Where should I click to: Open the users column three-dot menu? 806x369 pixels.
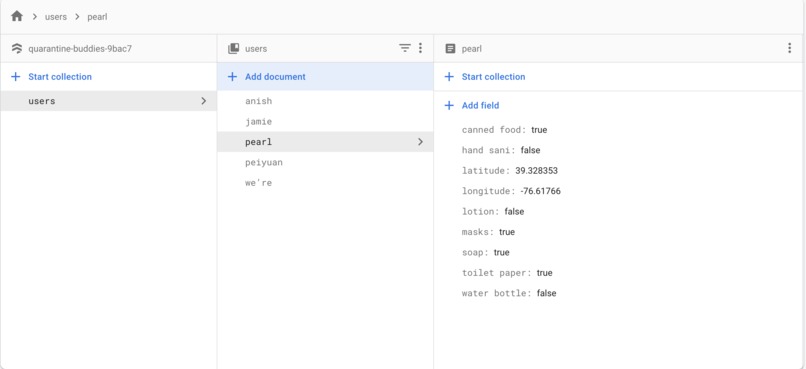click(x=420, y=48)
